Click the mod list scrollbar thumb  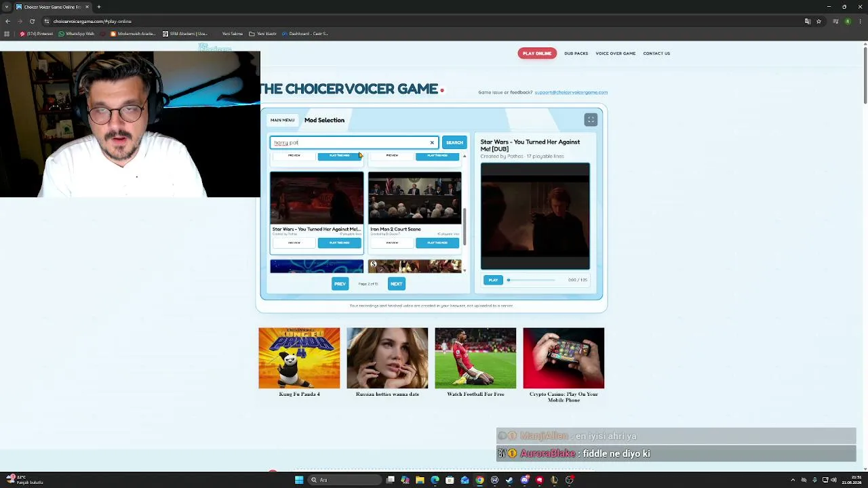[465, 226]
